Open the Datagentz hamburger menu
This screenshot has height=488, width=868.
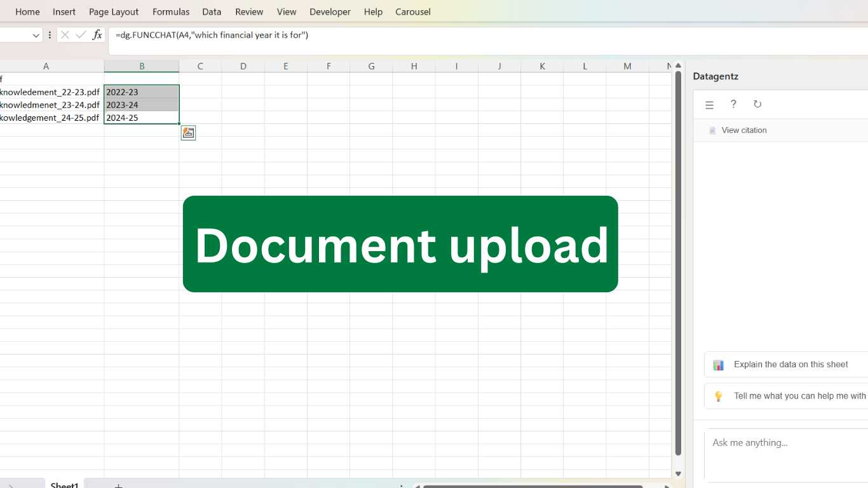(x=710, y=105)
